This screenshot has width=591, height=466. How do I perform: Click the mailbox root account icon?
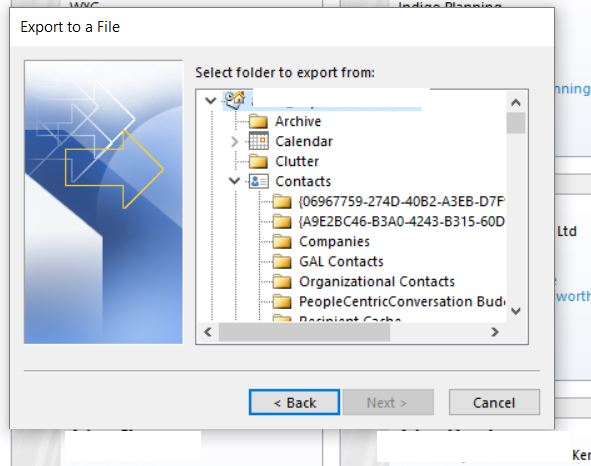click(235, 100)
